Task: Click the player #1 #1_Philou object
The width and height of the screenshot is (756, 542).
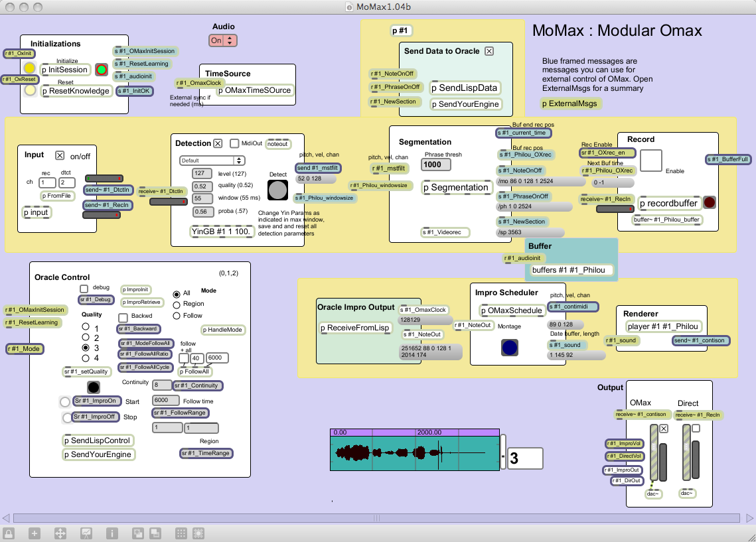Action: click(x=662, y=326)
